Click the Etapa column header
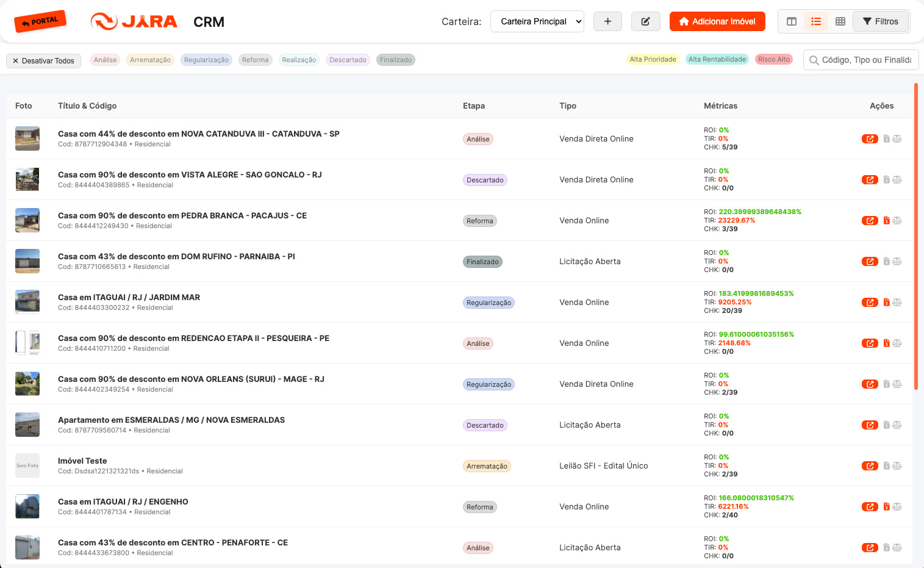The image size is (924, 568). pos(474,106)
